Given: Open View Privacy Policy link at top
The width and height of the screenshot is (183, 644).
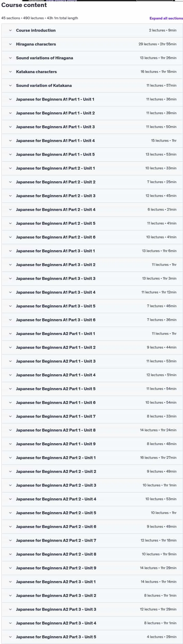Looking at the screenshot, I should [x=62, y=1].
